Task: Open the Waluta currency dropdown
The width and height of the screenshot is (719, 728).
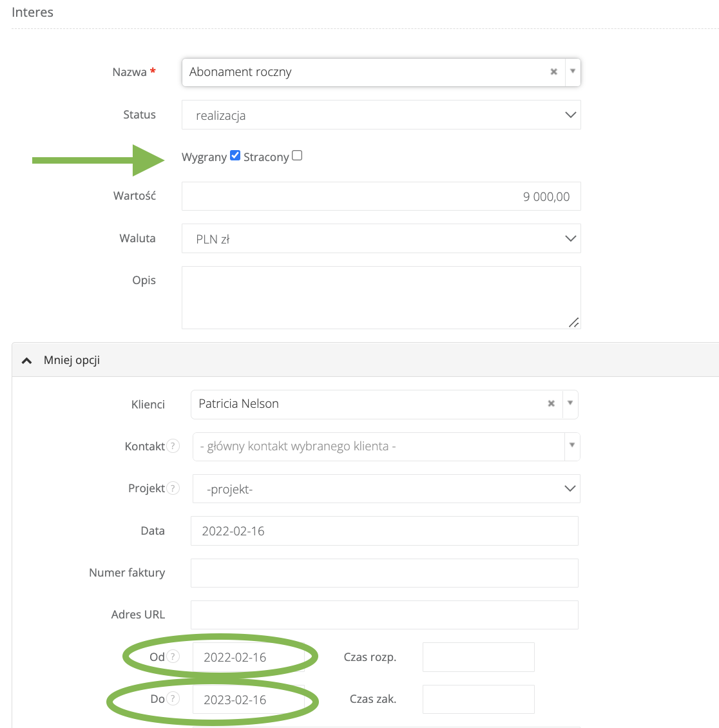Action: [381, 238]
